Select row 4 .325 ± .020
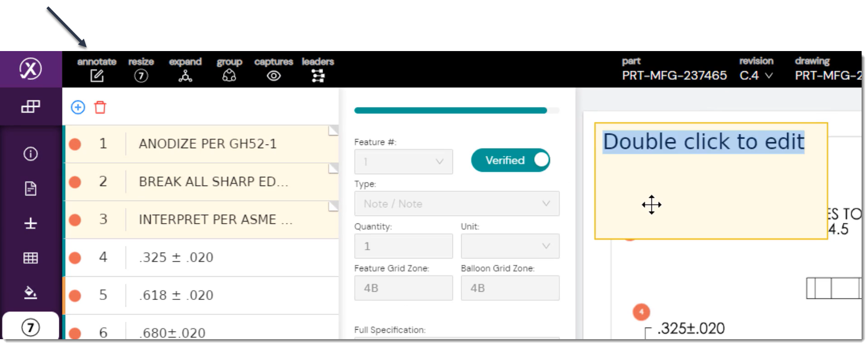The image size is (868, 346). [x=201, y=257]
